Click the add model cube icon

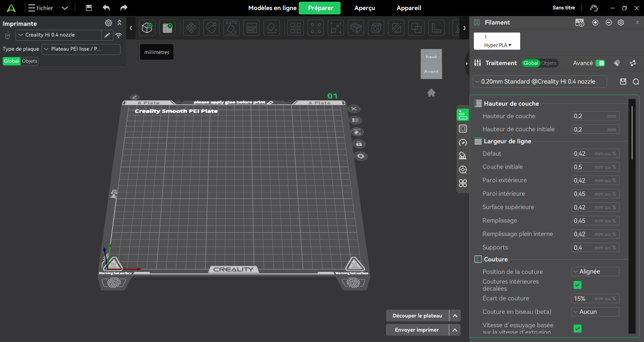147,28
